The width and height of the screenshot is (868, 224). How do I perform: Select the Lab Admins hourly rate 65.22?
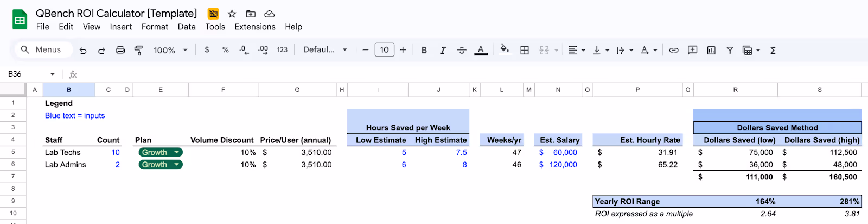[637, 165]
